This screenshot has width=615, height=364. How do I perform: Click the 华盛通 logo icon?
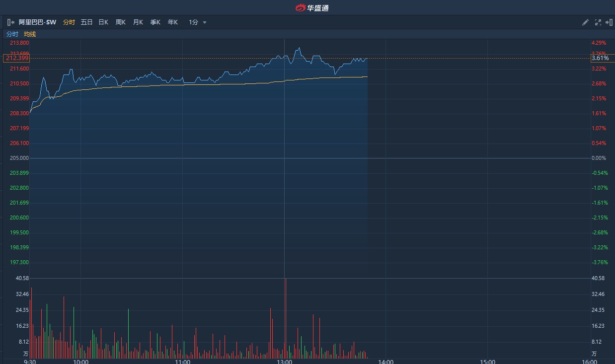300,8
